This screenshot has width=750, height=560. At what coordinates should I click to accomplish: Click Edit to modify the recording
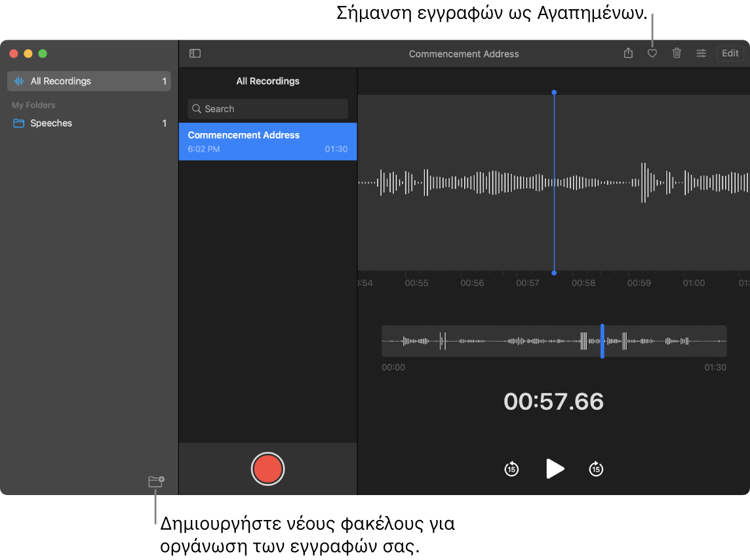point(730,53)
